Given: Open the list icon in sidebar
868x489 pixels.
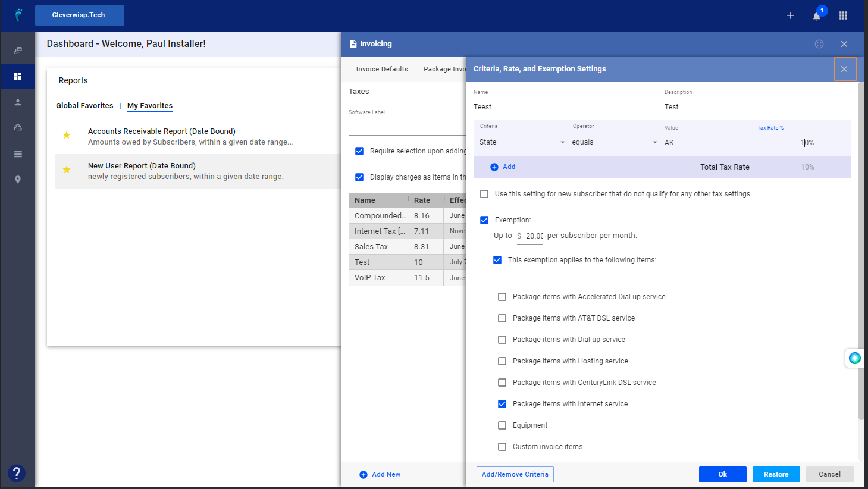Looking at the screenshot, I should coord(18,154).
